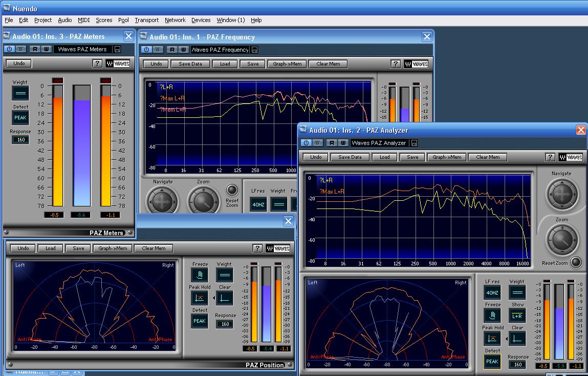Viewport: 588px width, 376px height.
Task: Click Reset Zoom button in PAZ Frequency
Action: (232, 190)
